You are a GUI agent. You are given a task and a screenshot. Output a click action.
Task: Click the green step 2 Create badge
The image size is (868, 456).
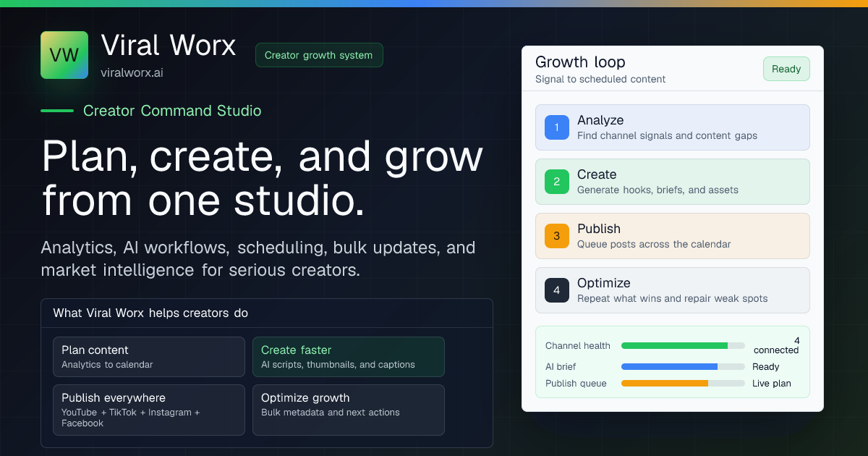[x=557, y=182]
